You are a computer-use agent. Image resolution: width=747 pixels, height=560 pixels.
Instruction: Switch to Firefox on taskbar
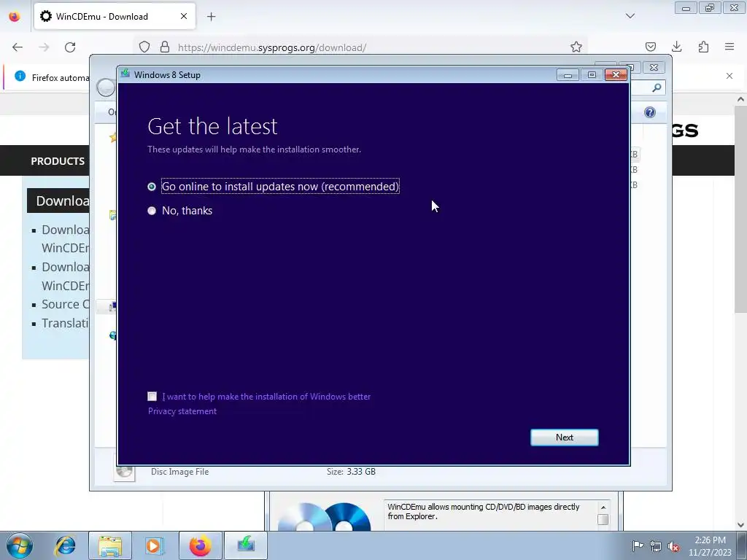tap(200, 545)
